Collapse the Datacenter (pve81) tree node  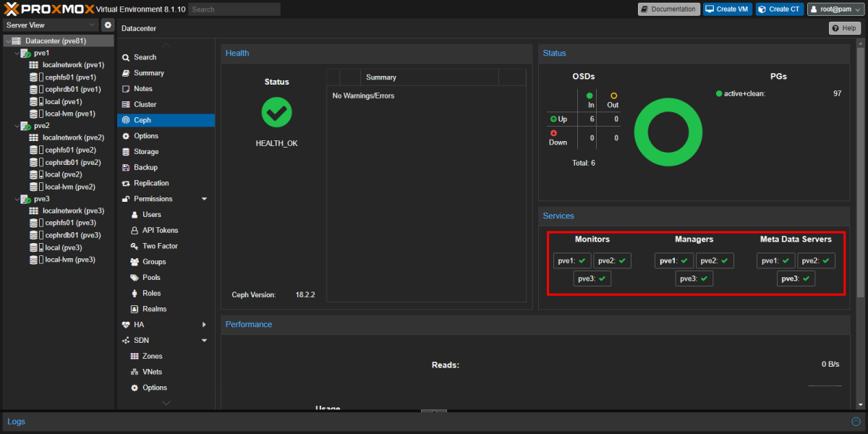tap(7, 41)
